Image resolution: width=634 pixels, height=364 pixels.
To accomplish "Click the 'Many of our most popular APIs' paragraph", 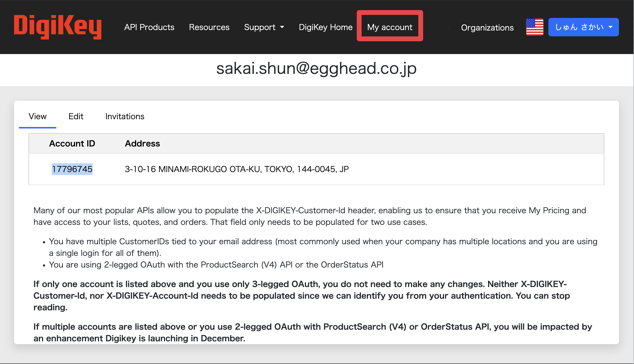I will pyautogui.click(x=309, y=216).
